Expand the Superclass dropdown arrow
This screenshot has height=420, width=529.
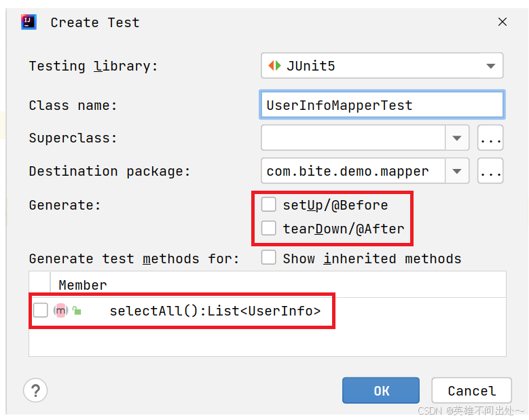tap(457, 138)
